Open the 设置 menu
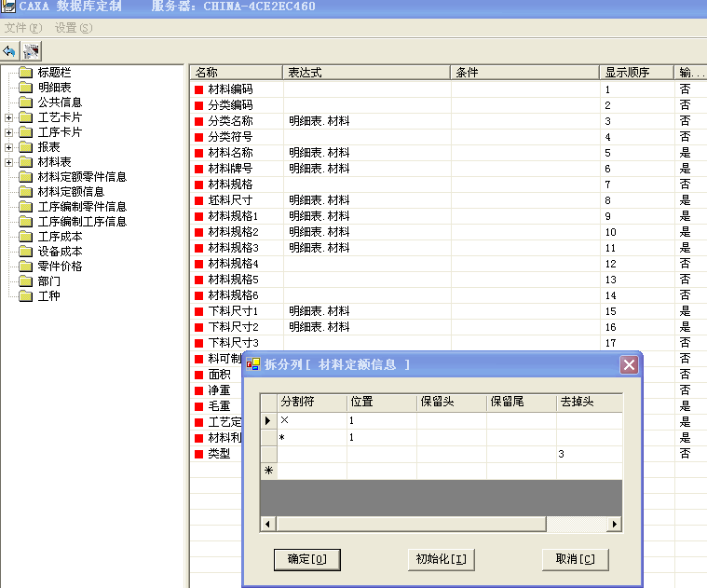 pos(73,28)
